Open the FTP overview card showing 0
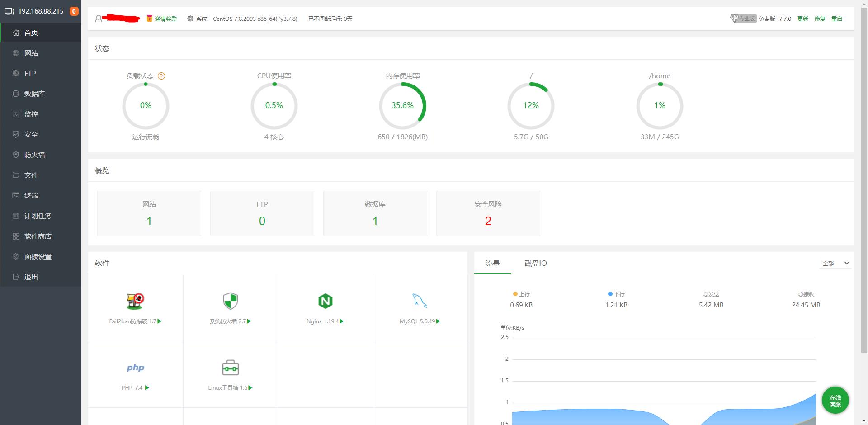868x425 pixels. tap(262, 213)
